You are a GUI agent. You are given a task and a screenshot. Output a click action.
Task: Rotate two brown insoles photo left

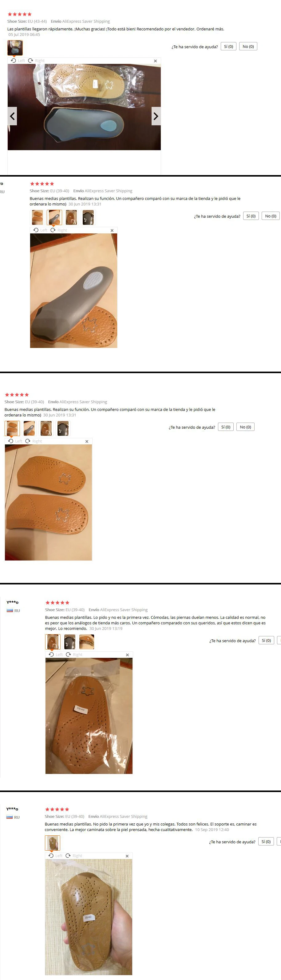click(15, 441)
